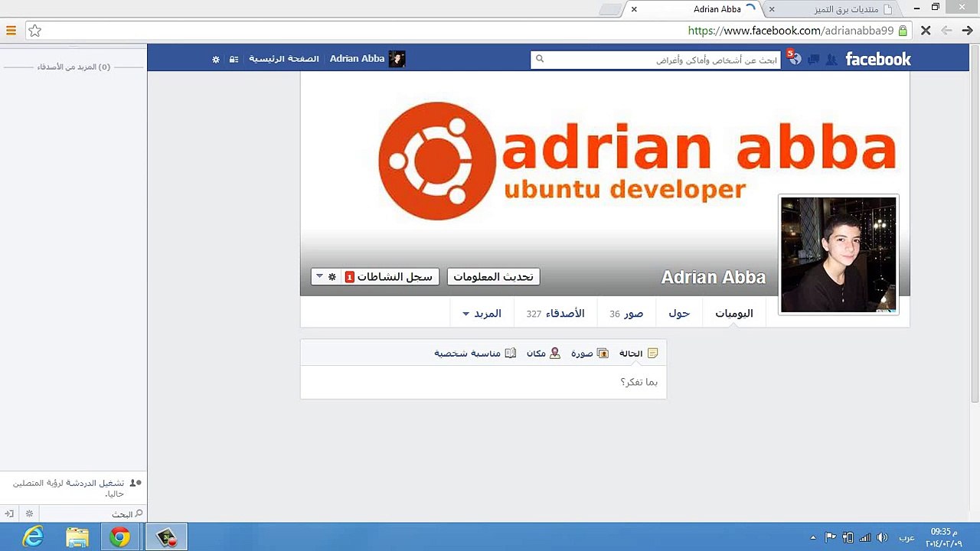The width and height of the screenshot is (980, 551).
Task: Click the search magnifier icon in Facebook
Action: (x=540, y=59)
